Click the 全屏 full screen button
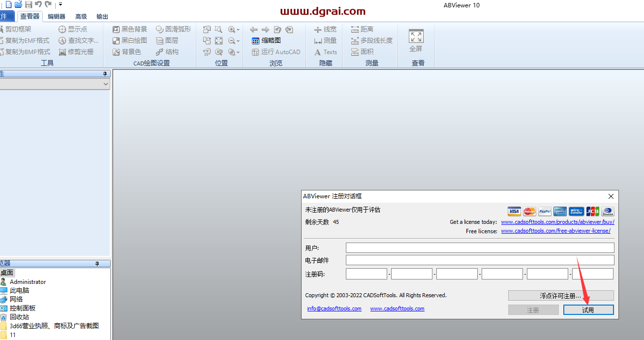Viewport: 644px width, 340px height. [x=416, y=41]
